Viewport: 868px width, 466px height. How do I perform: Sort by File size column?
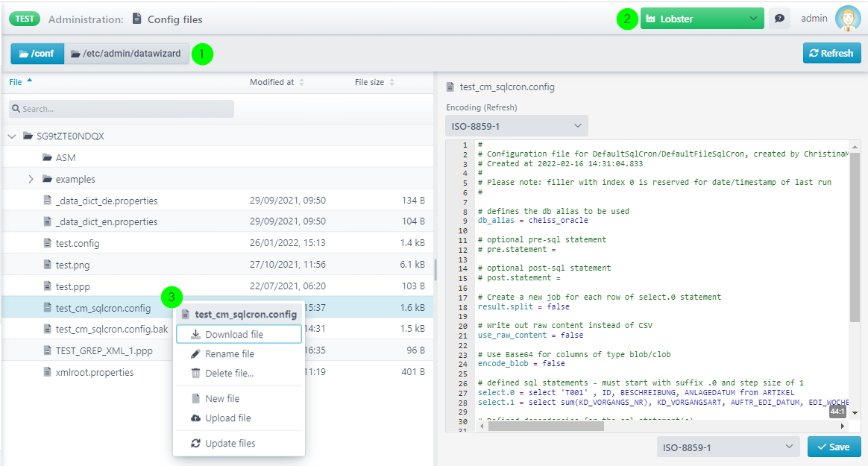pos(375,82)
